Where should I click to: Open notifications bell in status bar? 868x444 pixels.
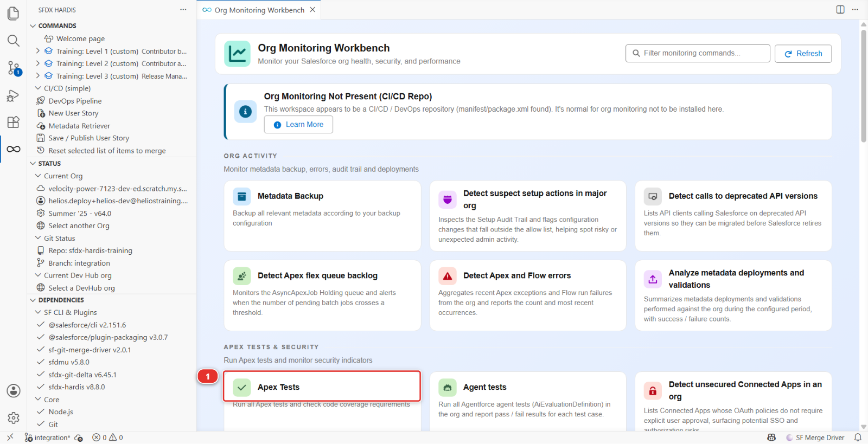[x=858, y=437]
